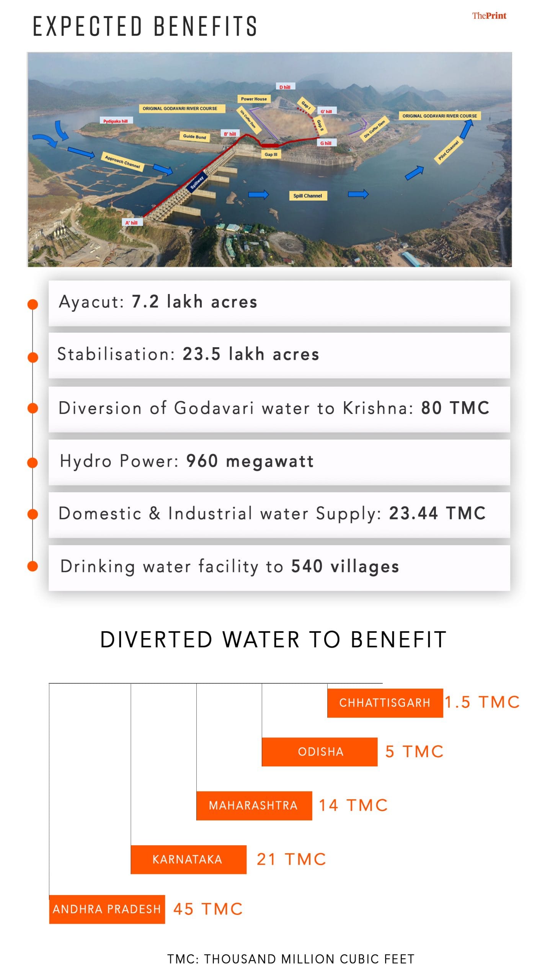Select the orange bullet beside Stabilisation
Screen dimensions: 537x980
pos(33,357)
